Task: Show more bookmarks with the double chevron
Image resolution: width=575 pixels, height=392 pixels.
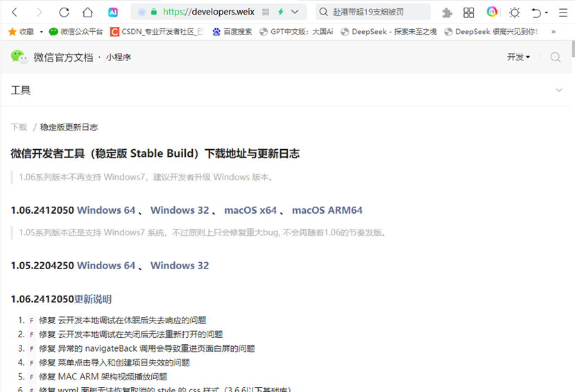Action: [x=553, y=32]
